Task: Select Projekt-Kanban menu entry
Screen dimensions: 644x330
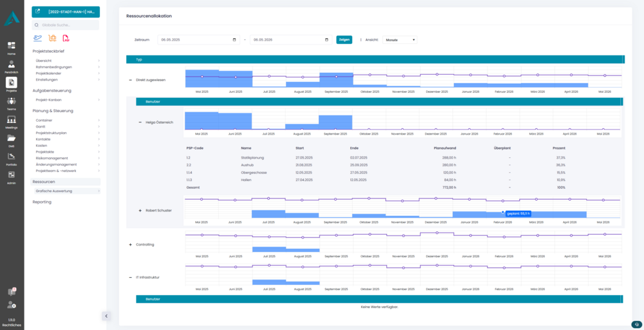Action: coord(48,100)
